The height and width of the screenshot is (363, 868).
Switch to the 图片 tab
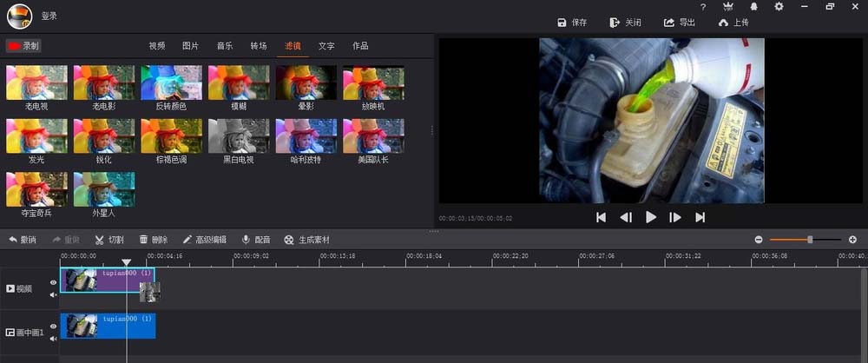click(190, 46)
